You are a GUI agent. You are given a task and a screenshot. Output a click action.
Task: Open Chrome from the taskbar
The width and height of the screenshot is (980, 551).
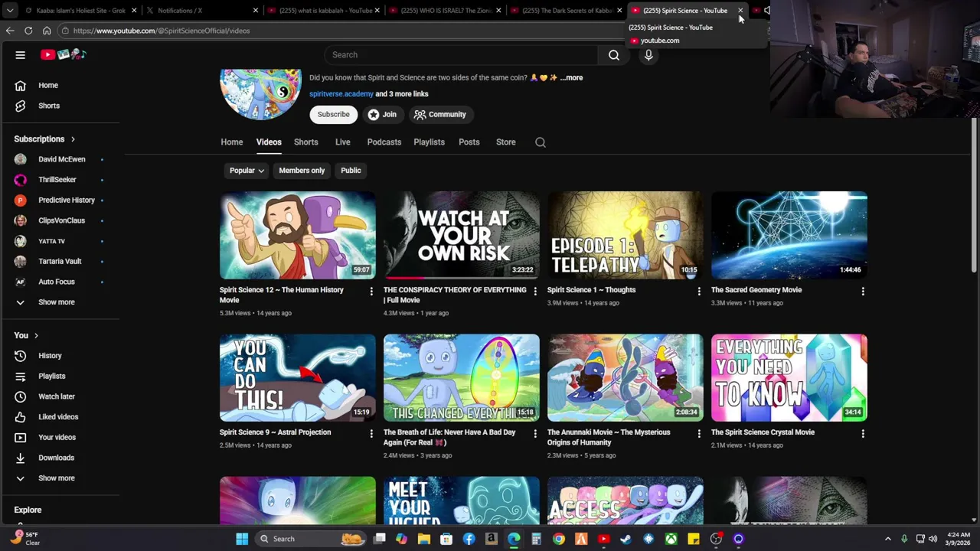point(559,539)
